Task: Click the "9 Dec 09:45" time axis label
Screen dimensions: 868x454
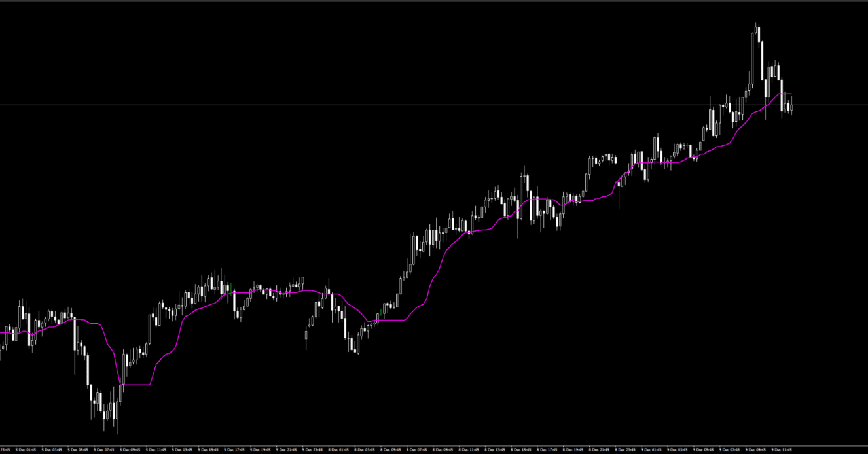Action: click(x=755, y=449)
